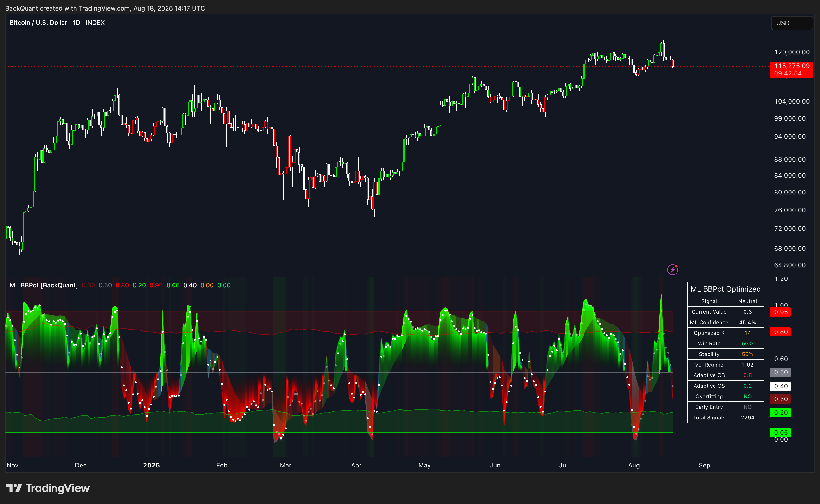Click the Dec label on time axis

point(81,465)
